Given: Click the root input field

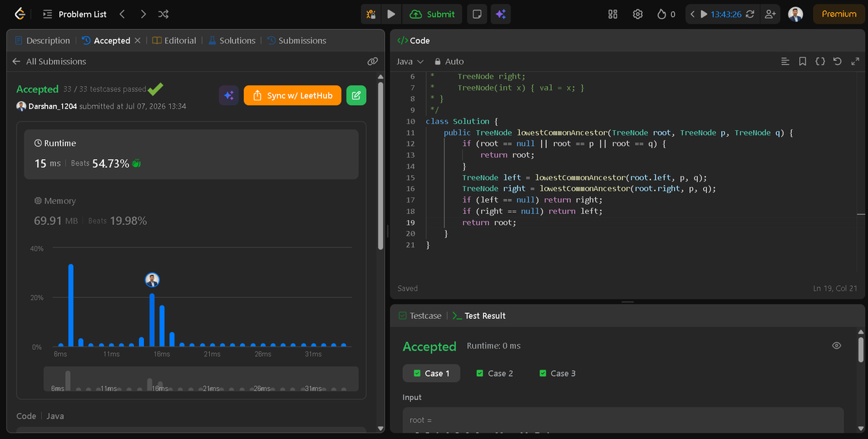Looking at the screenshot, I should pyautogui.click(x=623, y=422).
